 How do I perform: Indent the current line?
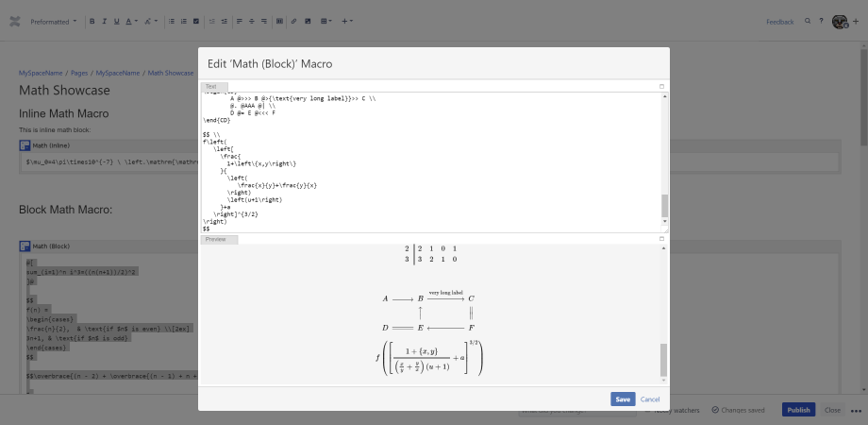click(225, 22)
